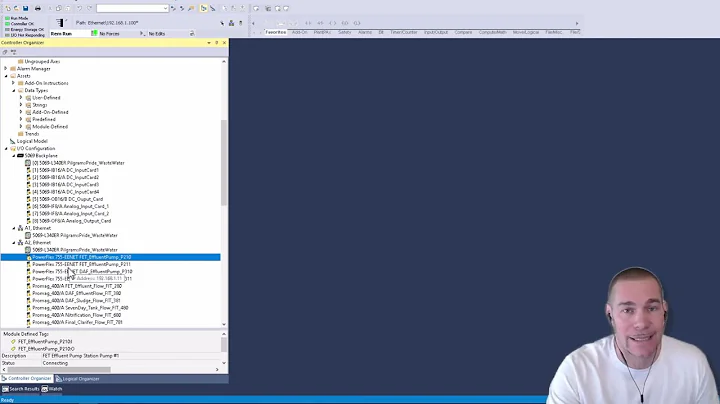Screen dimensions: 720x404
Task: Expand the Alarm Manager tree node
Action: coord(6,69)
